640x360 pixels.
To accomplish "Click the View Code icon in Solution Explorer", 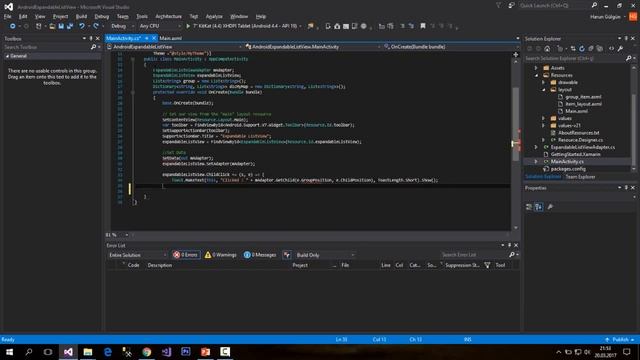I will (611, 49).
